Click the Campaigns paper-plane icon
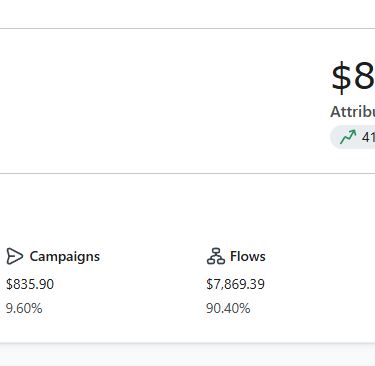375x366 pixels. (15, 256)
